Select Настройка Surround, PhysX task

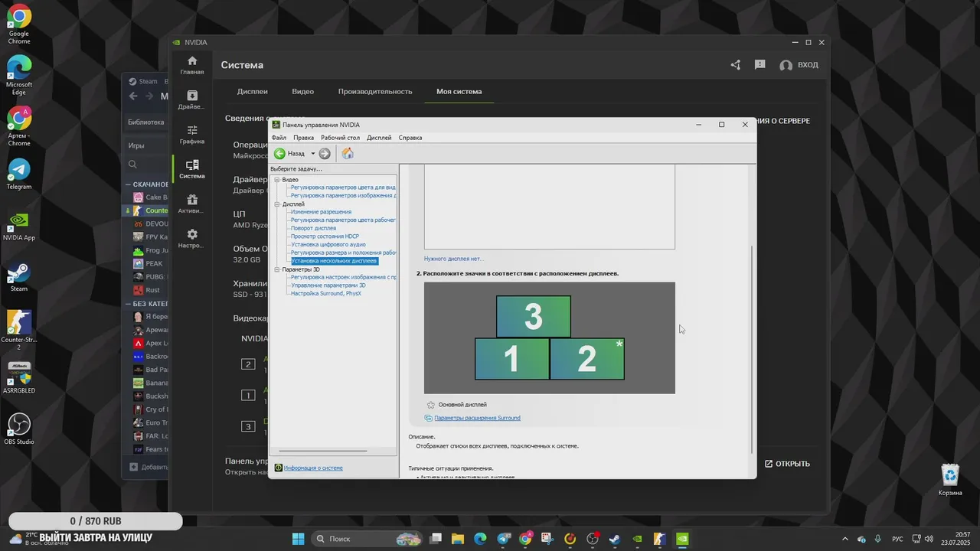(x=325, y=294)
